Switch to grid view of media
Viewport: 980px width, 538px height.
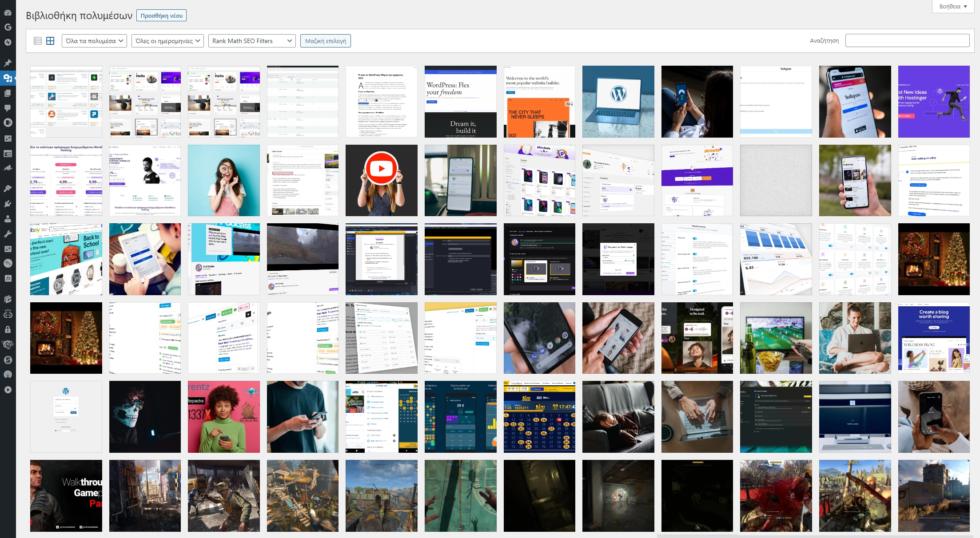pyautogui.click(x=50, y=41)
